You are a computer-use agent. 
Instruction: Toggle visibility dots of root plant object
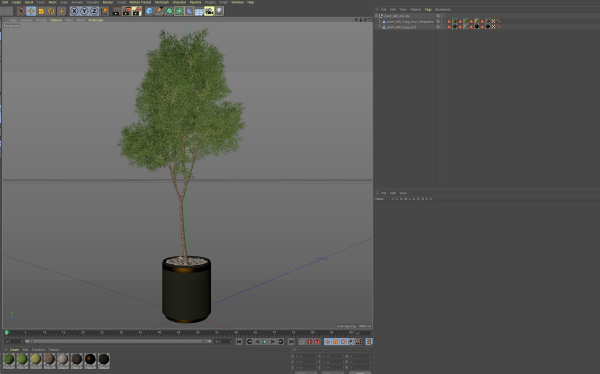(x=442, y=16)
